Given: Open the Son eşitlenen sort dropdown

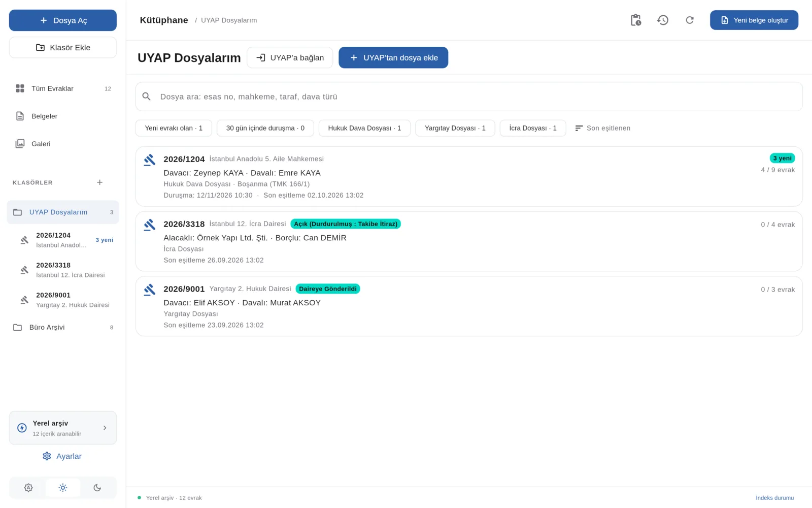Looking at the screenshot, I should click(x=602, y=128).
